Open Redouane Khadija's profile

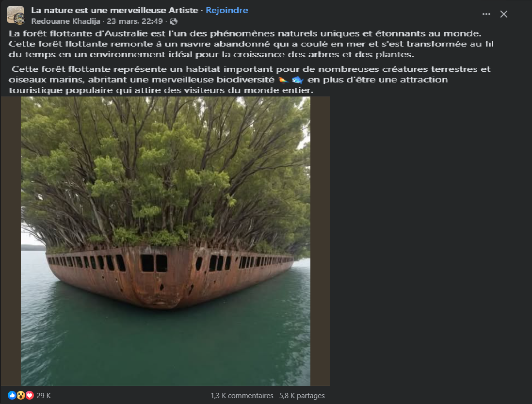[x=65, y=21]
